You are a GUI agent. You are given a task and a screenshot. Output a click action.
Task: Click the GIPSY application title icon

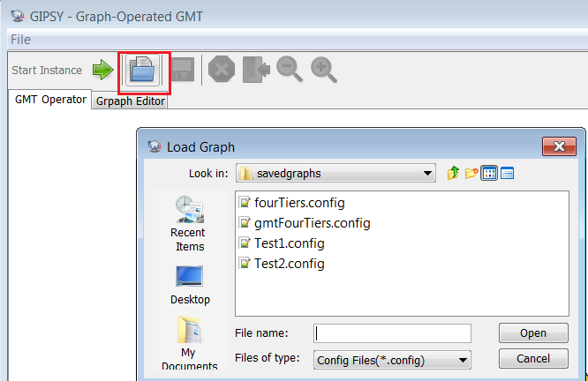[18, 16]
